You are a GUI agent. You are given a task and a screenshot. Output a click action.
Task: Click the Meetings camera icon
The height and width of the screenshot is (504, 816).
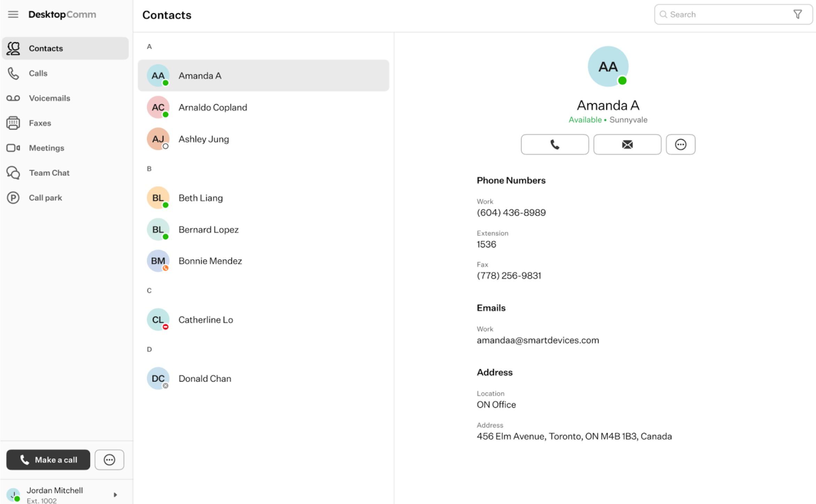pos(13,148)
